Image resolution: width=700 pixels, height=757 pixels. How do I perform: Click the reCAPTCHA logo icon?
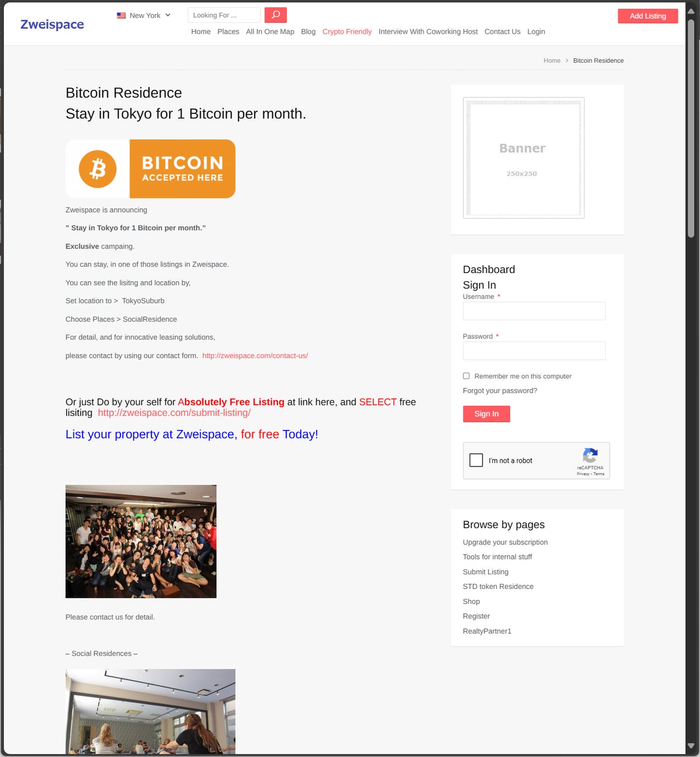pyautogui.click(x=590, y=455)
